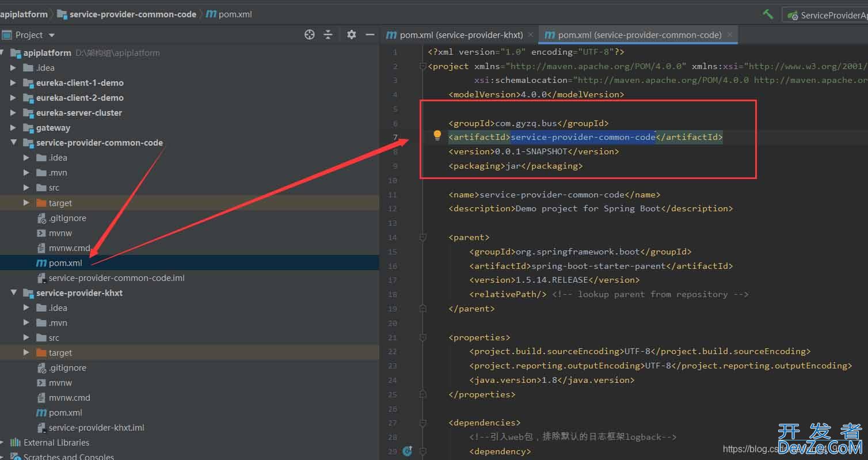
Task: Close the service-provider-khxt pom.xml tab
Action: 531,35
